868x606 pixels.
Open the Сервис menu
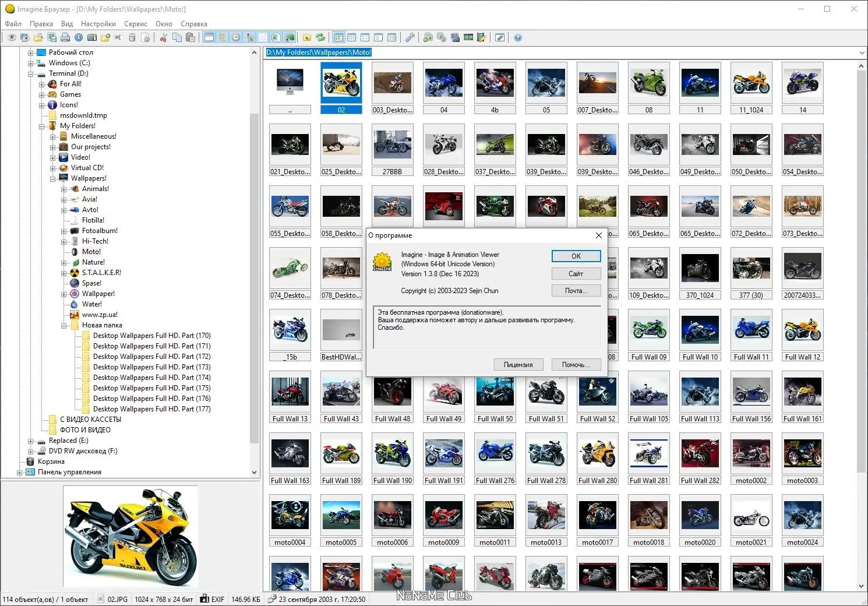click(136, 24)
